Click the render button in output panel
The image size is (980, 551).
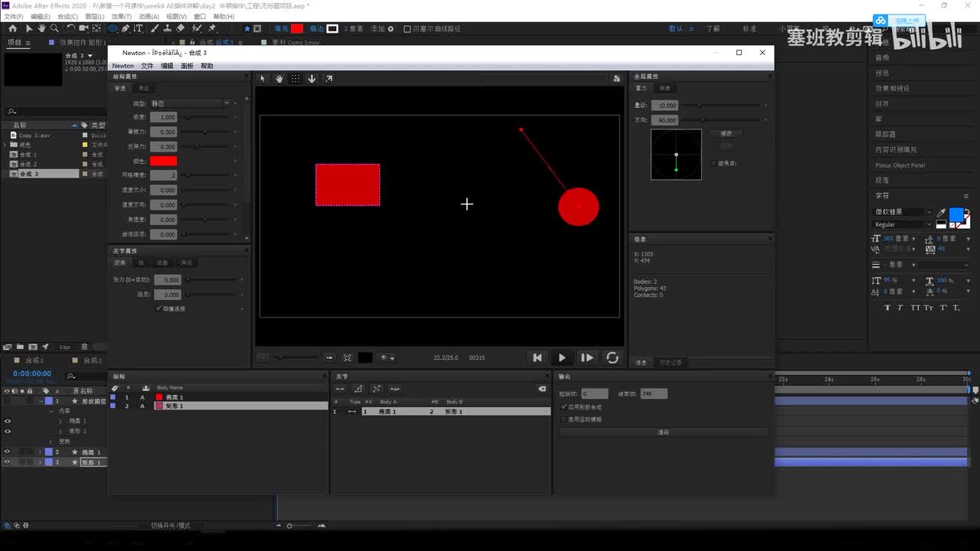[663, 432]
